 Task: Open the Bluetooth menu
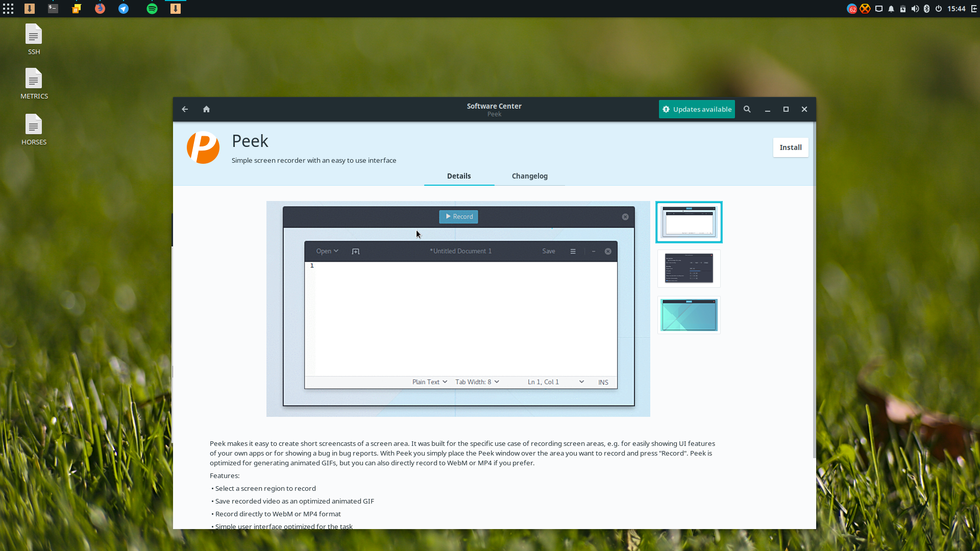(927, 9)
